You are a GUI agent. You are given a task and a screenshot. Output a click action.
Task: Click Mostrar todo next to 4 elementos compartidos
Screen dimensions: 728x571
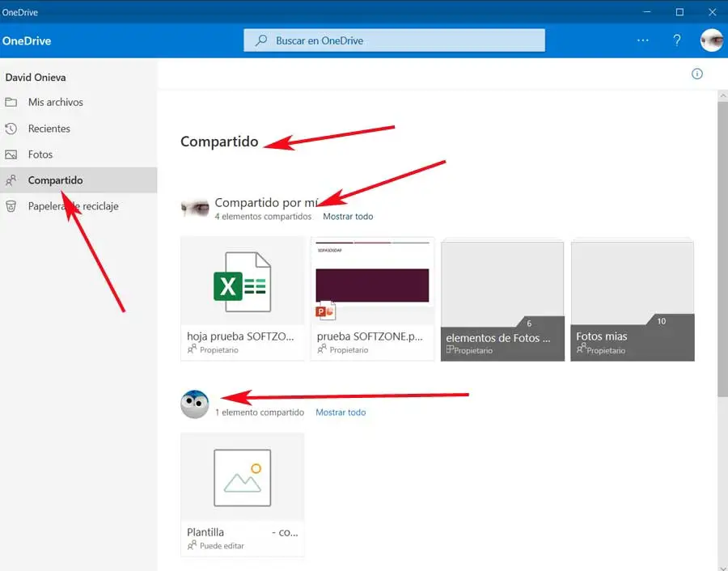[348, 216]
